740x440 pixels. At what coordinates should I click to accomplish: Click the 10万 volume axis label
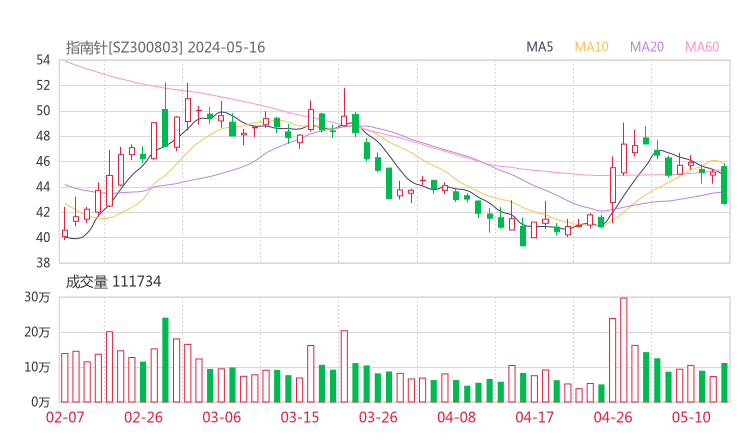[x=37, y=367]
